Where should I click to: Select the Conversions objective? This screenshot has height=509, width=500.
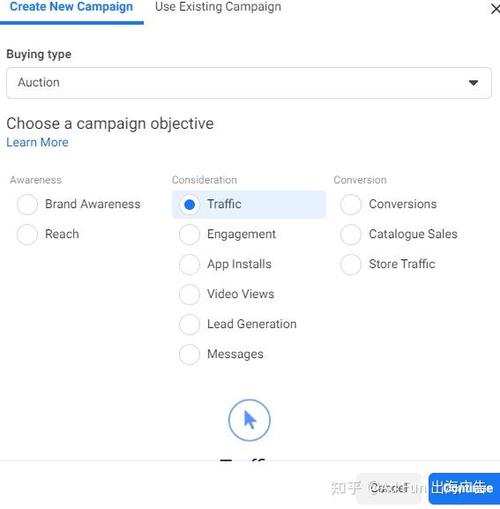pyautogui.click(x=351, y=204)
